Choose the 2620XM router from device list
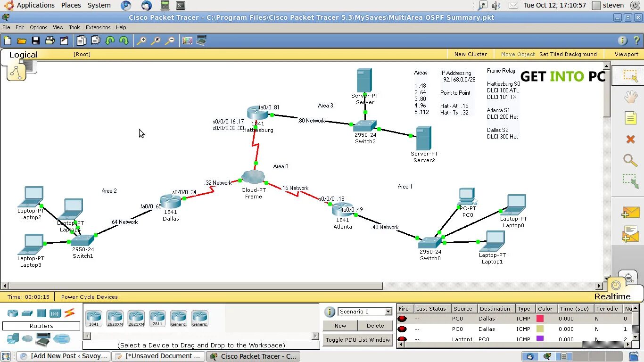The width and height of the screenshot is (644, 362). pyautogui.click(x=115, y=319)
